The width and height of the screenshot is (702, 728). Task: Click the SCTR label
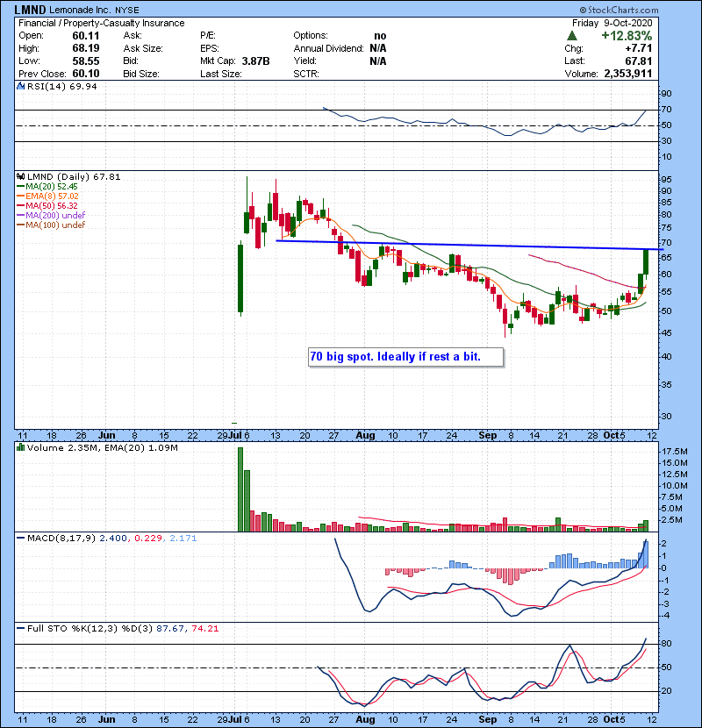[306, 74]
